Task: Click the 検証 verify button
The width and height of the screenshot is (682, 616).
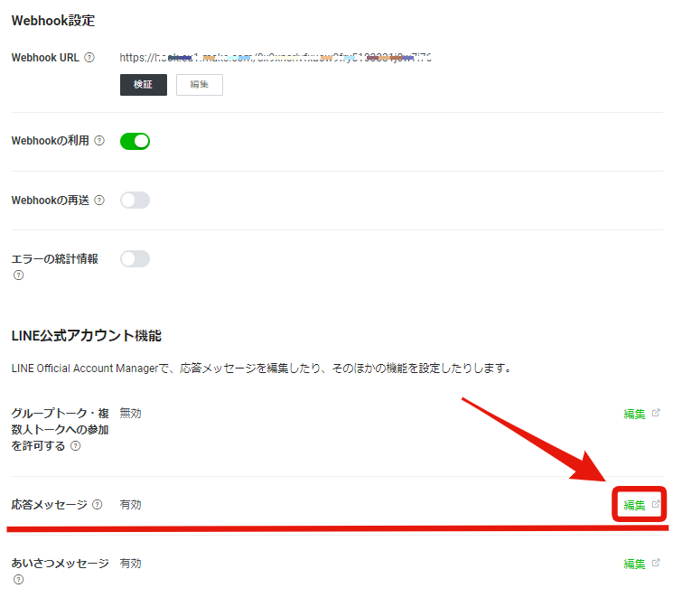Action: click(143, 85)
